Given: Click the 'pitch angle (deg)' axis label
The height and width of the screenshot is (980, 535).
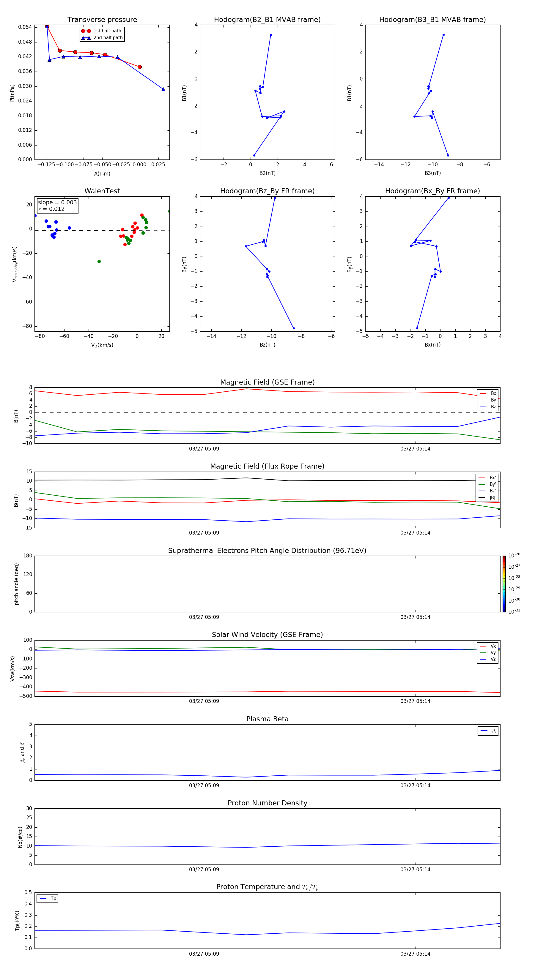Looking at the screenshot, I should pos(16,584).
